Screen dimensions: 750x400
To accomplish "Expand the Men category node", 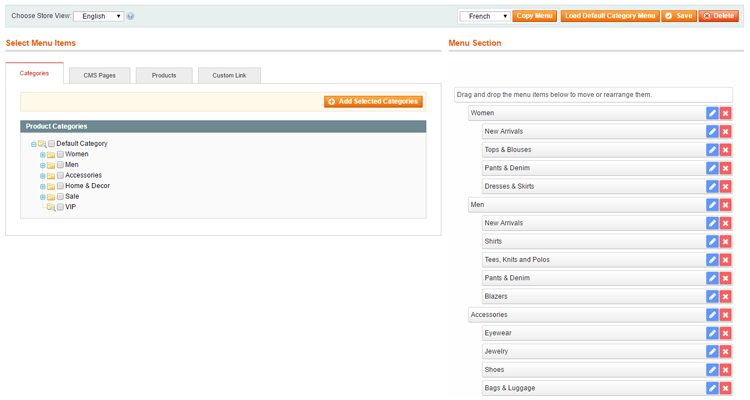I will (x=43, y=165).
